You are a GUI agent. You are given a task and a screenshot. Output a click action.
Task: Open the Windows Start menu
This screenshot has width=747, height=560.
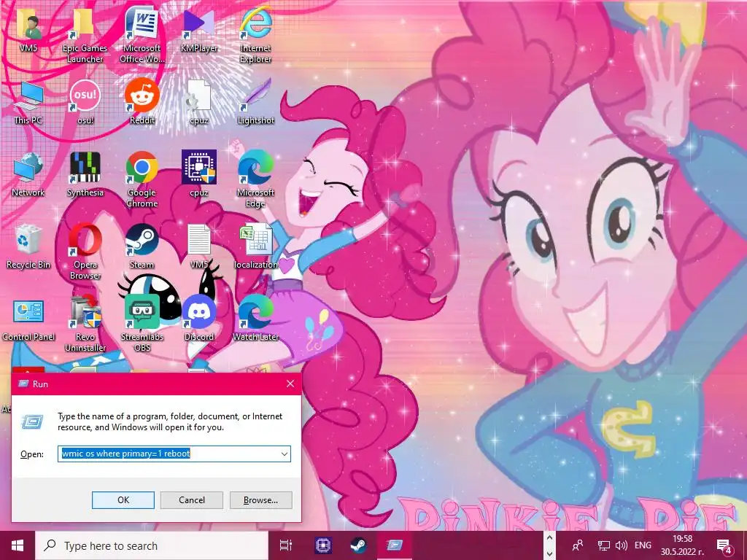point(18,545)
